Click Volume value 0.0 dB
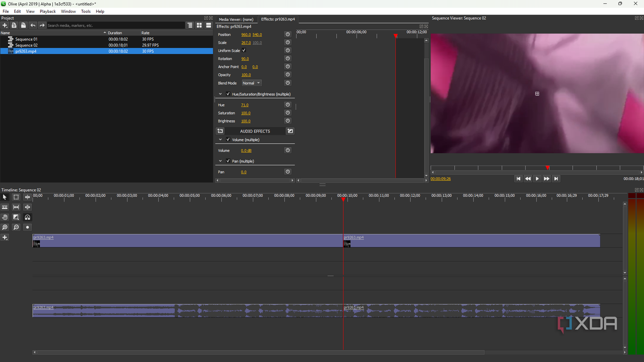Screen dimensions: 644x362 [x=246, y=151]
